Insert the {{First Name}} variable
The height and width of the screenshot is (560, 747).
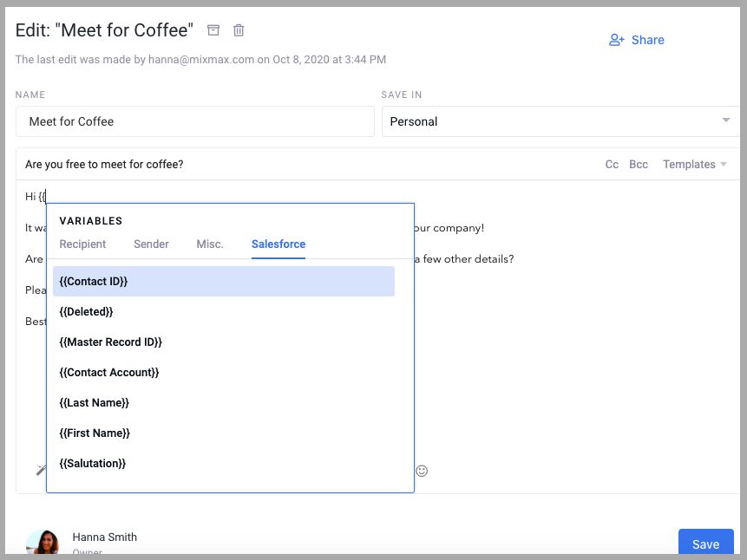pos(224,433)
